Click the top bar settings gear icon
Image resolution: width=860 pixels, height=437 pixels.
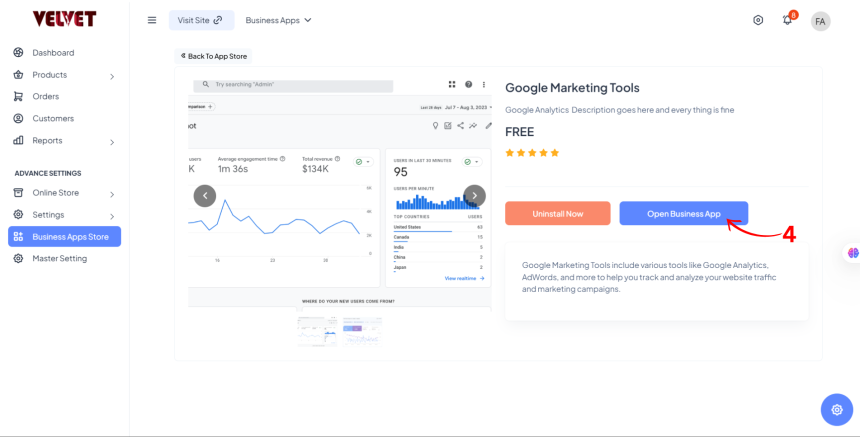pos(758,20)
